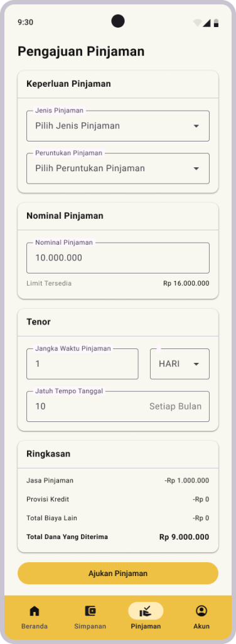Open the Simpanan wallet icon
The height and width of the screenshot is (644, 236).
tap(90, 611)
